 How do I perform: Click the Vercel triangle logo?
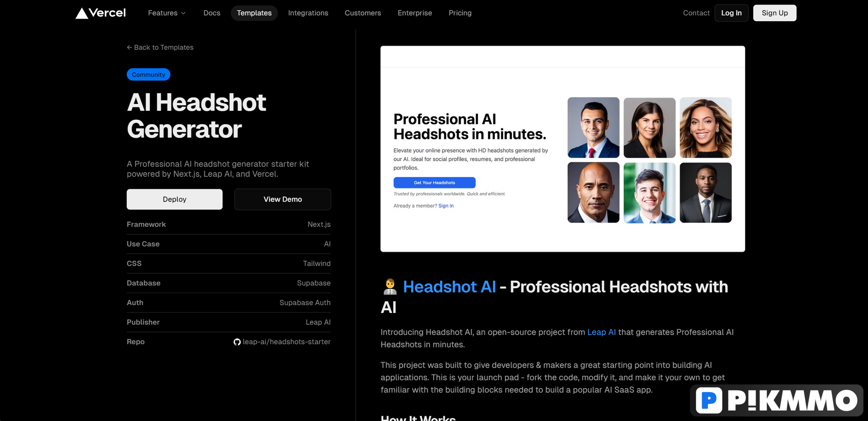(x=82, y=13)
